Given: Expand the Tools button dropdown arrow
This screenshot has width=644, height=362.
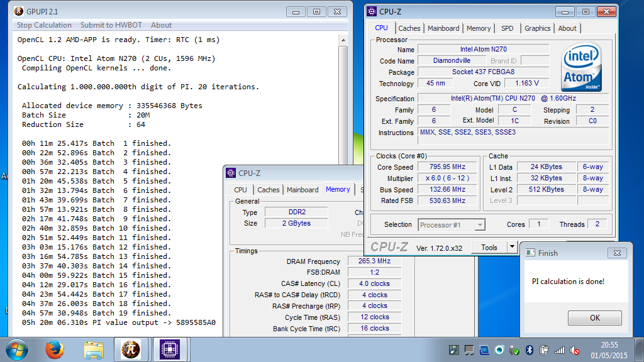Looking at the screenshot, I should [512, 247].
